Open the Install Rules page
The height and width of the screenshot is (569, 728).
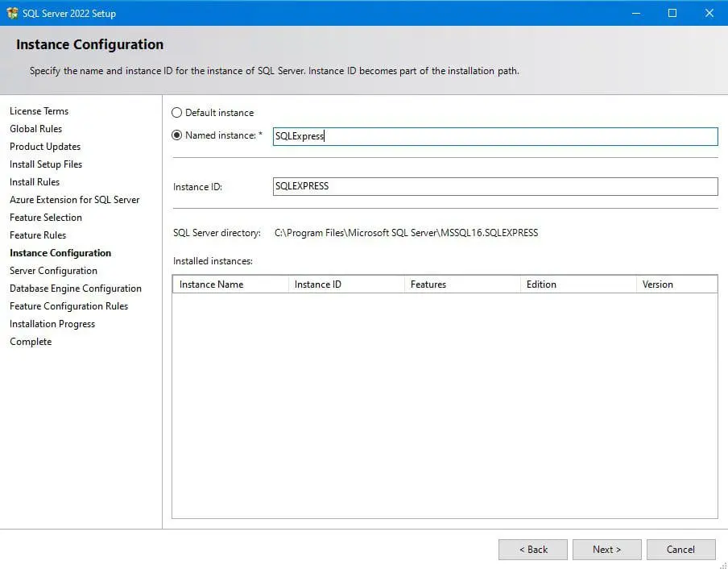point(34,181)
